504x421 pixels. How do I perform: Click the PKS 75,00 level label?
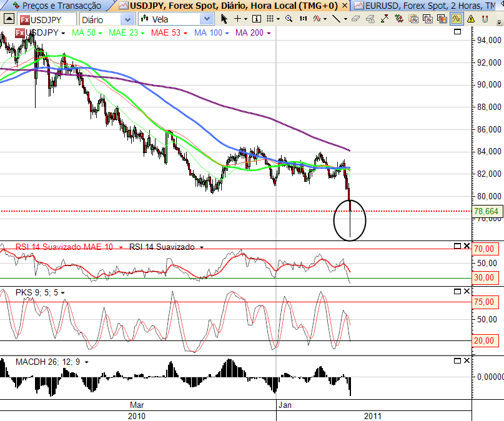pyautogui.click(x=484, y=302)
